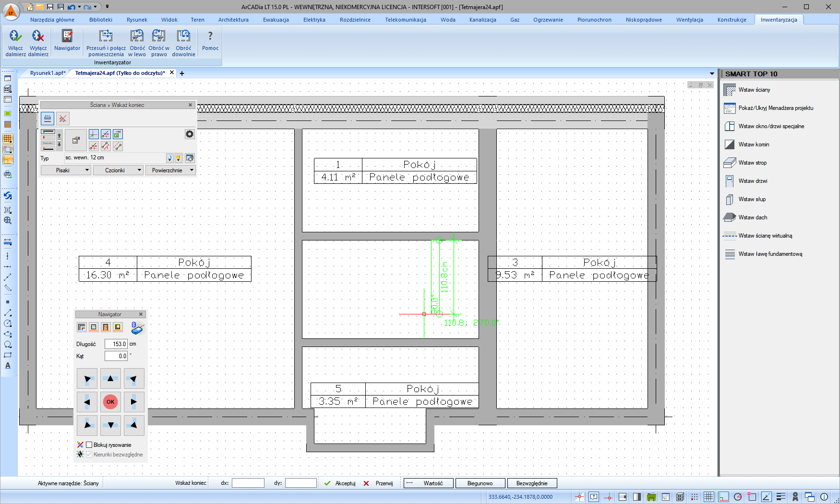This screenshot has width=840, height=504.
Task: Click Przerwij in command bar
Action: [x=379, y=483]
